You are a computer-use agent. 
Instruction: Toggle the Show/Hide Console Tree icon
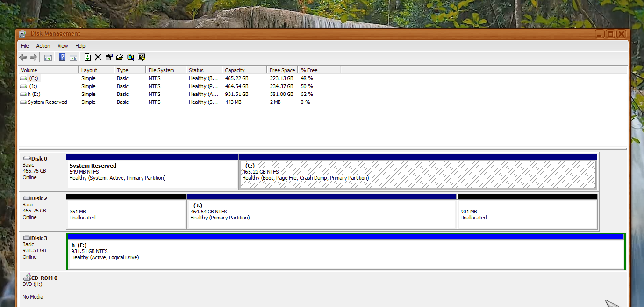pyautogui.click(x=48, y=57)
